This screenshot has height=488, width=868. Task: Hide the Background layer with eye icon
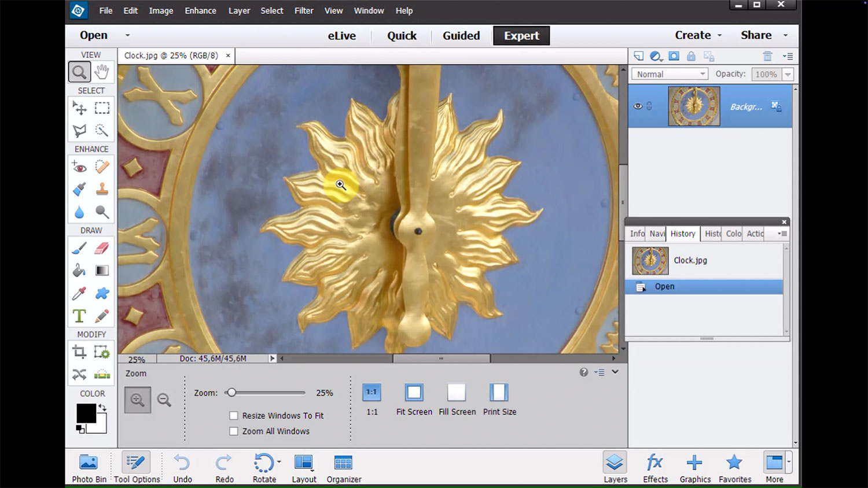point(638,106)
